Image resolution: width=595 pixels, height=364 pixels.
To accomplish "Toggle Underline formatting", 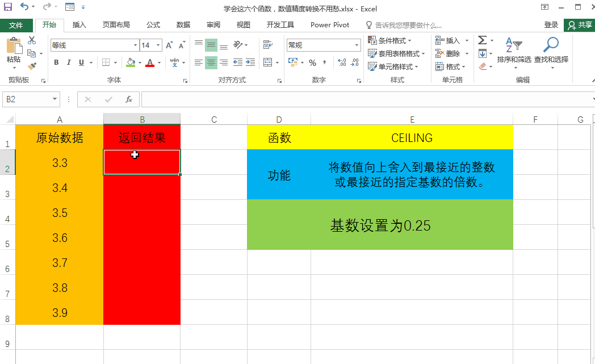I will point(81,62).
